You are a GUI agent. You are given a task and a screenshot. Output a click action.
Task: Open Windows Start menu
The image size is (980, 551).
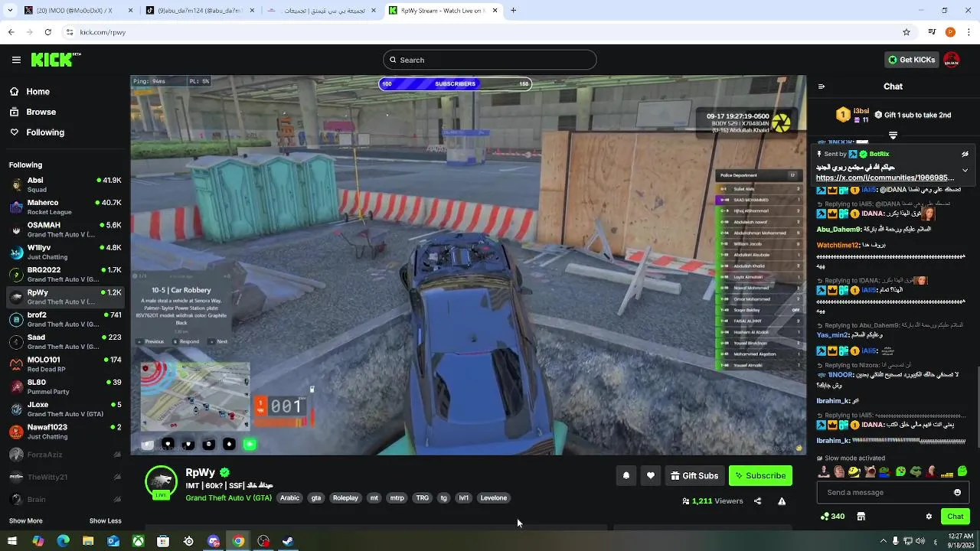(x=12, y=541)
